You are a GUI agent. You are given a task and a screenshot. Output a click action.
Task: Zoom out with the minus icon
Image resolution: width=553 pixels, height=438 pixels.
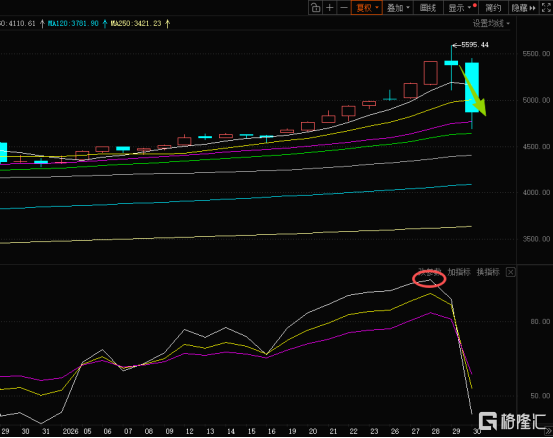(x=344, y=7)
